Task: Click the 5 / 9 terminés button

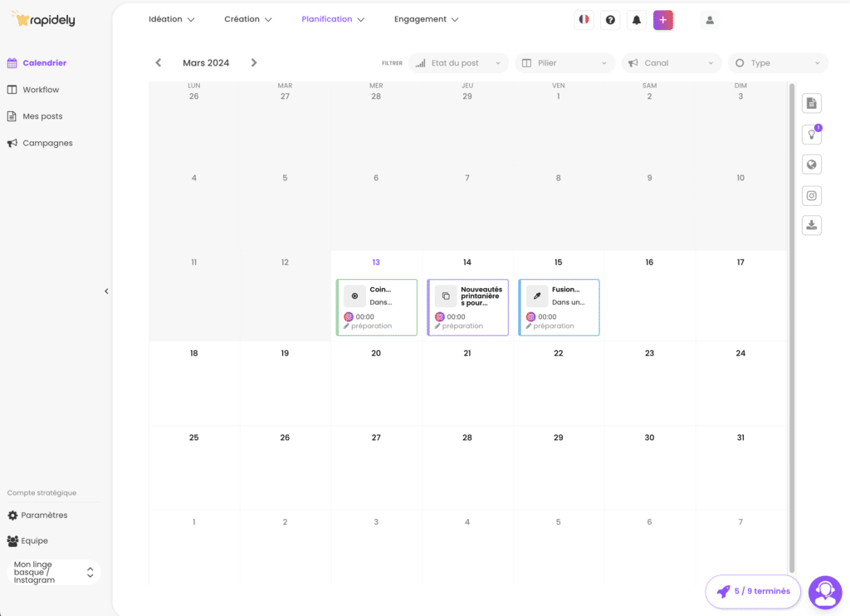Action: coord(753,592)
